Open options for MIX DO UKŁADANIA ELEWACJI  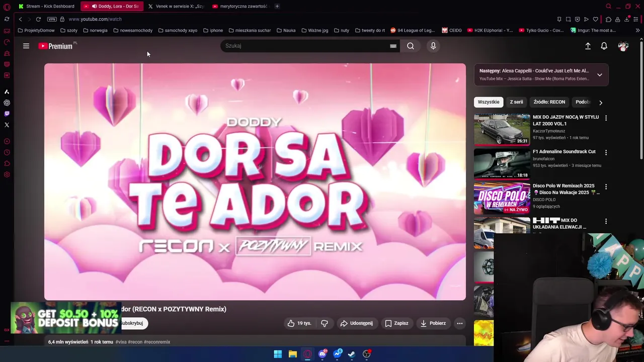[606, 221]
